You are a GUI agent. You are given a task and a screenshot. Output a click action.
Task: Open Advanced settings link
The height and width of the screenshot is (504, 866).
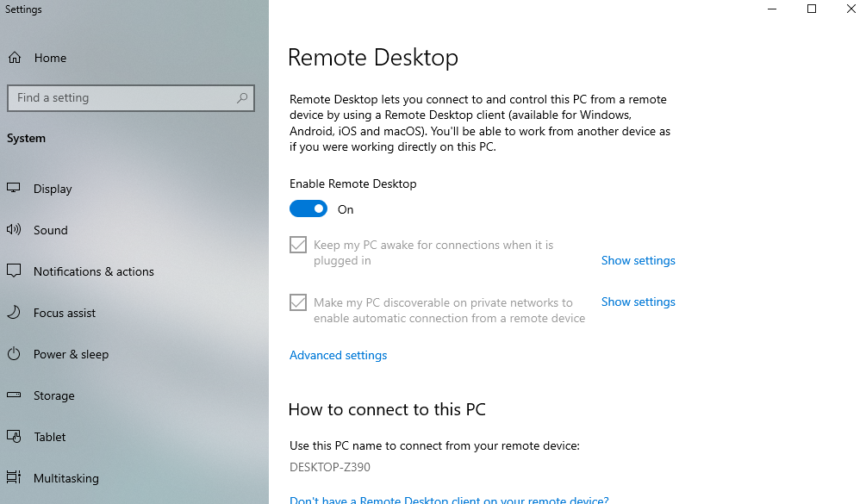pyautogui.click(x=338, y=356)
